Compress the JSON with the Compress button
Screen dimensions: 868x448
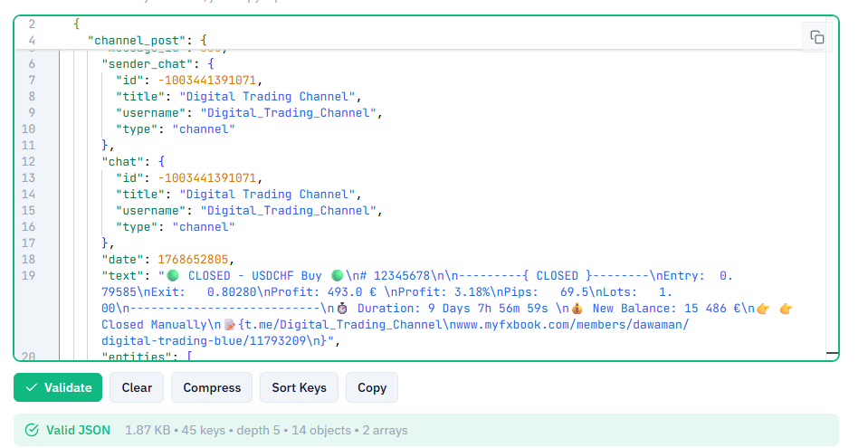pos(212,387)
